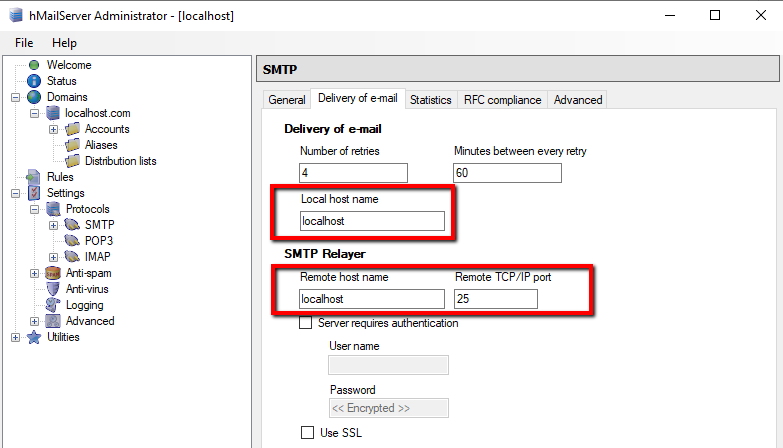This screenshot has width=783, height=448.
Task: Switch to the Statistics tab
Action: click(x=430, y=100)
